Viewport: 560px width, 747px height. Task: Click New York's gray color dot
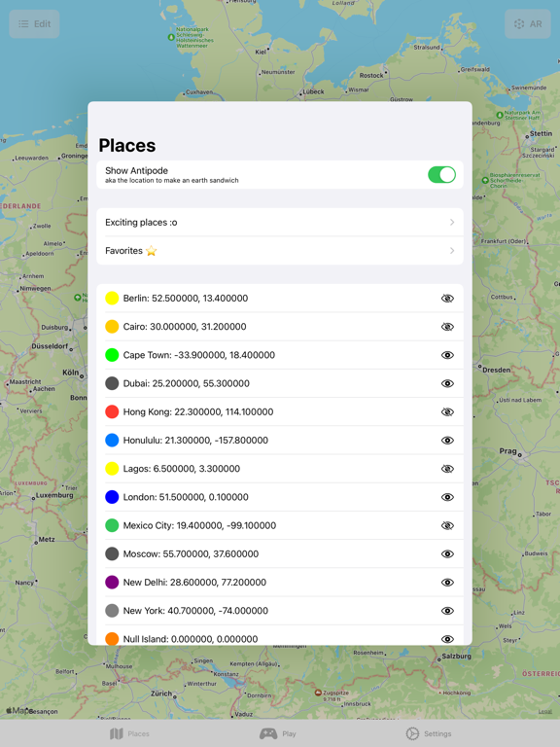[x=112, y=611]
